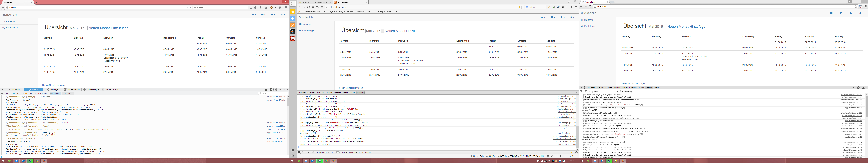Image resolution: width=868 pixels, height=163 pixels.
Task: Click filter funnel icon in Chrome console
Action: pyautogui.click(x=586, y=91)
